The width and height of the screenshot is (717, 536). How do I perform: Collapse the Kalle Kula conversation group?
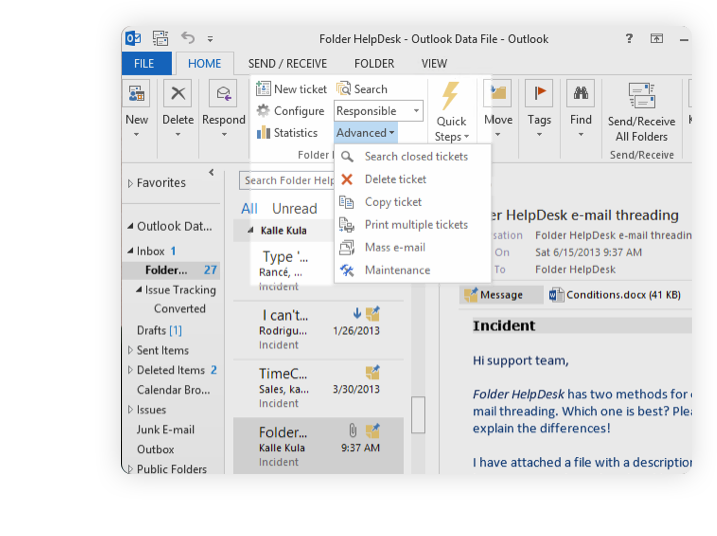point(251,230)
